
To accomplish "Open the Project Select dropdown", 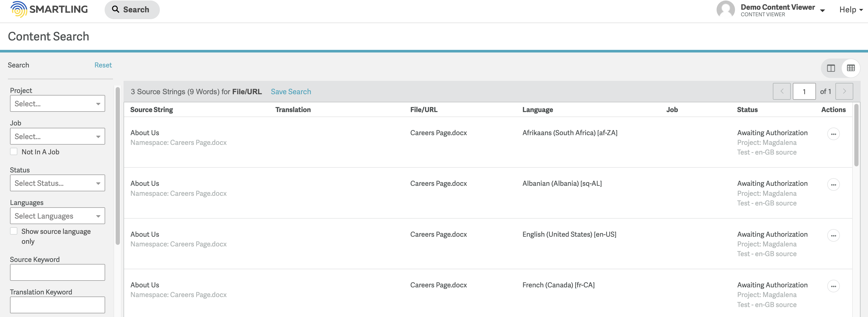I will (x=57, y=103).
